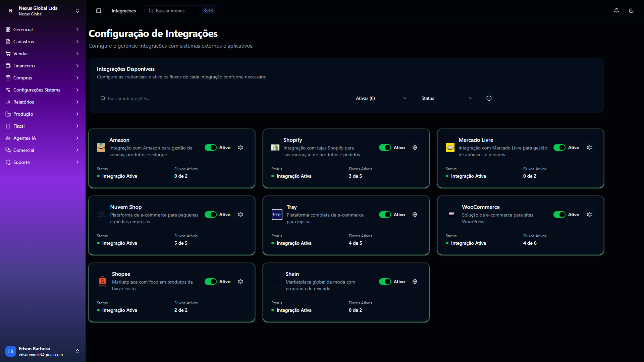Click the Buscar menus search box
Screen dimensions: 644x362
coord(182,11)
